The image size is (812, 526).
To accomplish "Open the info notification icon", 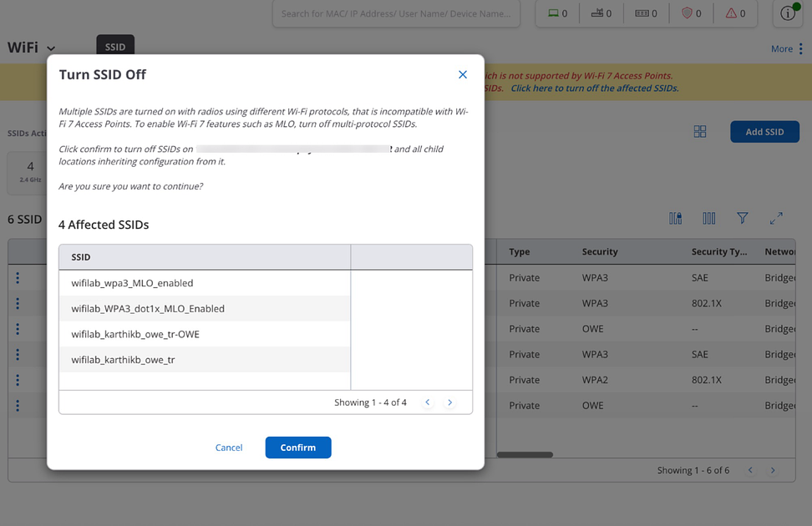I will (x=786, y=13).
